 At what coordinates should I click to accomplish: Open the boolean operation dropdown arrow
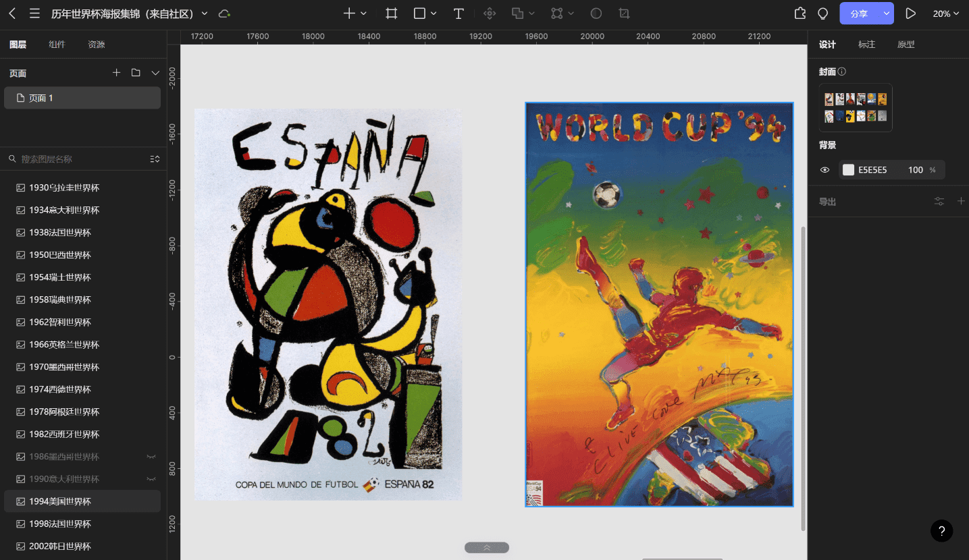click(x=531, y=13)
